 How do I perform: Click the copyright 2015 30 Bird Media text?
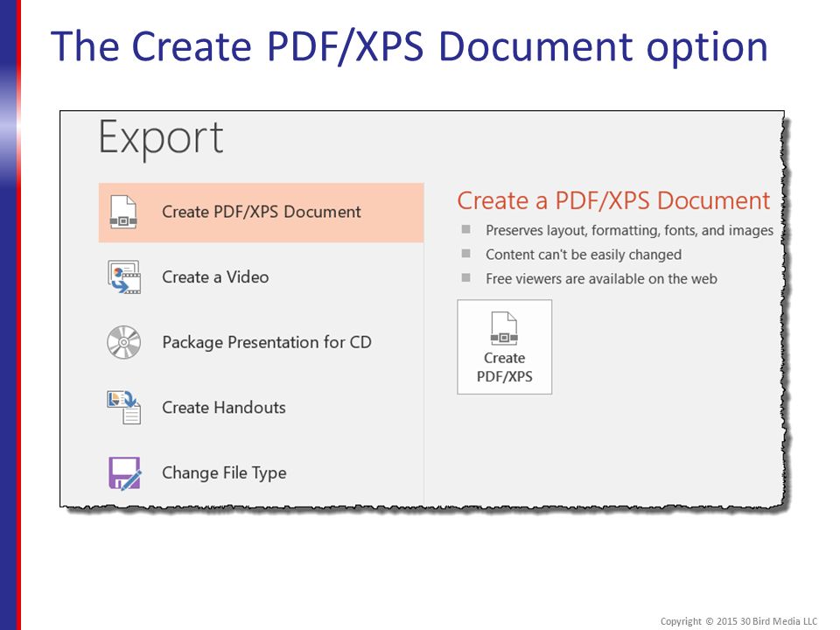(738, 621)
